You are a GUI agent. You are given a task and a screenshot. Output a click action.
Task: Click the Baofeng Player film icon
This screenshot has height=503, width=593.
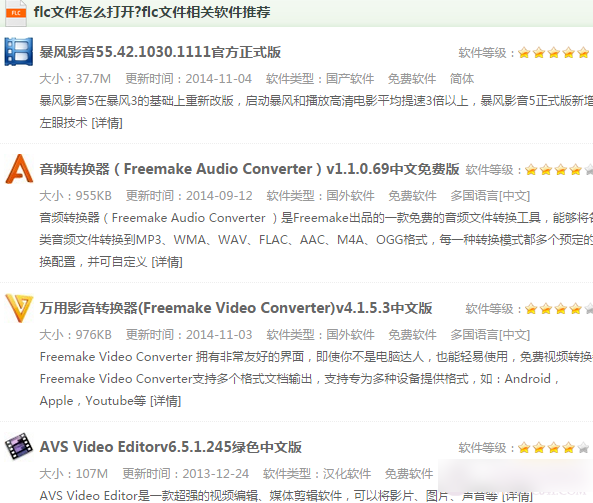19,51
